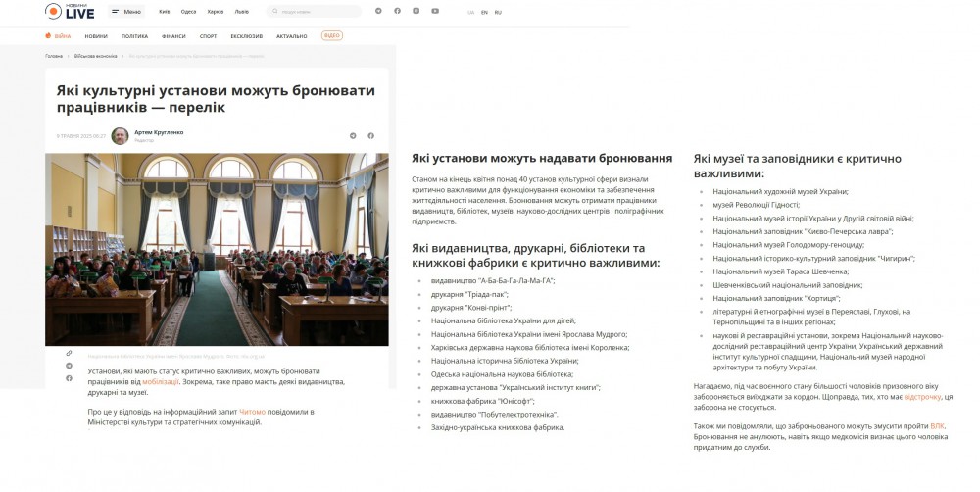980x492 pixels.
Task: Follow the 'мобілізації' hyperlink in the article
Action: pos(161,381)
